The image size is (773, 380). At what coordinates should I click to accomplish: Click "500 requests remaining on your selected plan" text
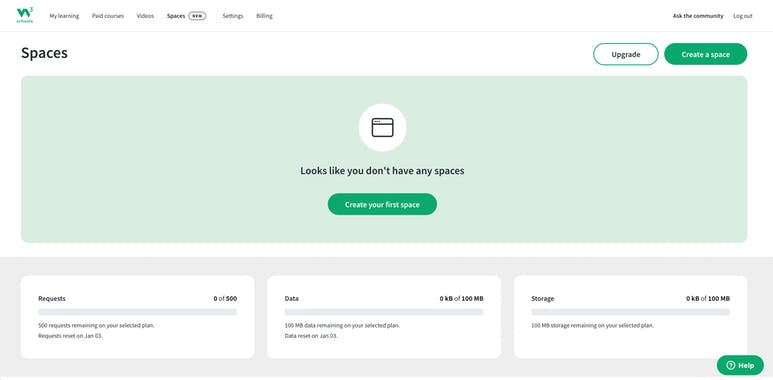click(x=96, y=326)
